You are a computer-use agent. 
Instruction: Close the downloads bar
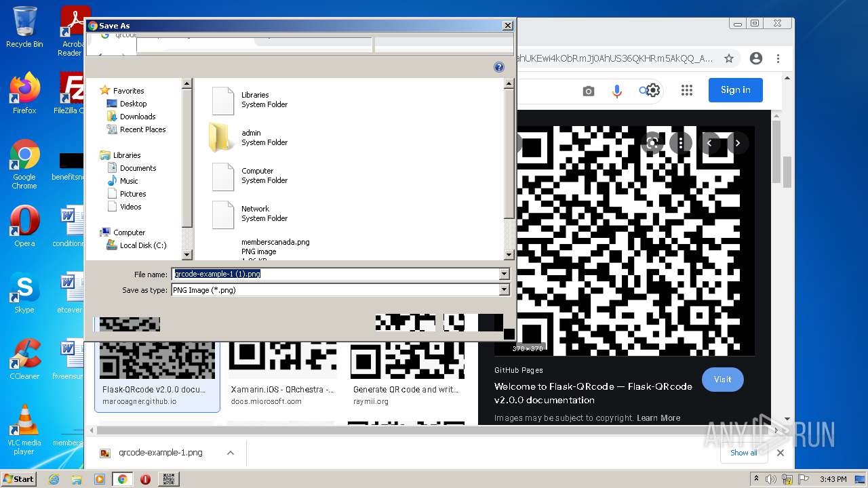tap(781, 453)
